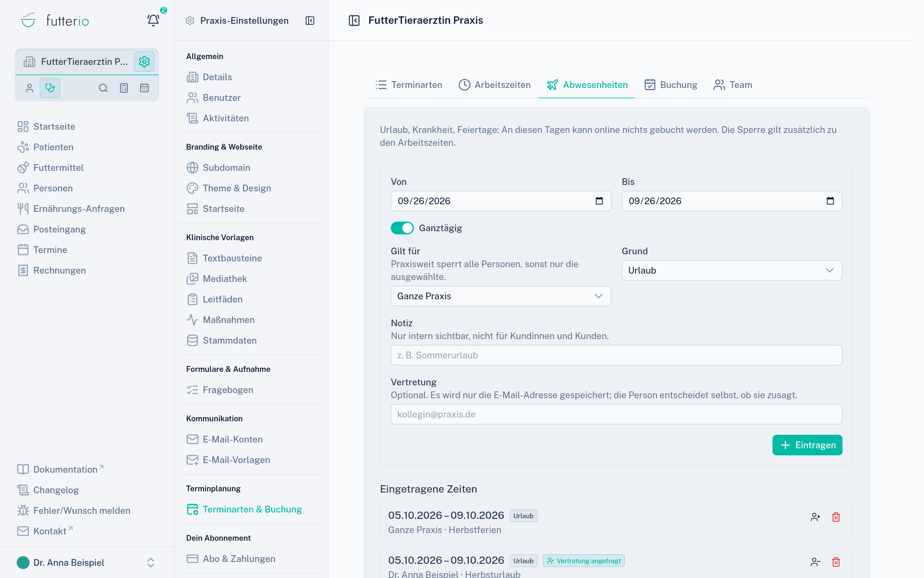Open the Grund Urlaub dropdown

click(x=732, y=270)
